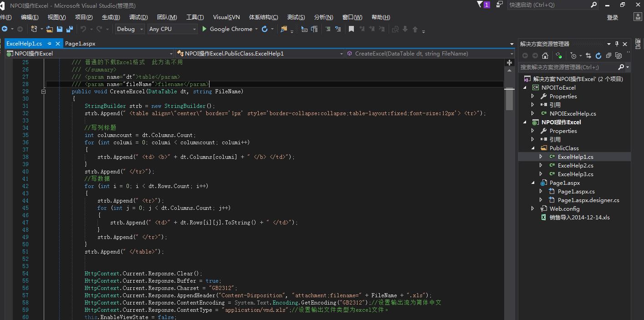Viewport: 644px width, 320px height.
Task: Click Sync with Active Document icon
Action: (588, 56)
